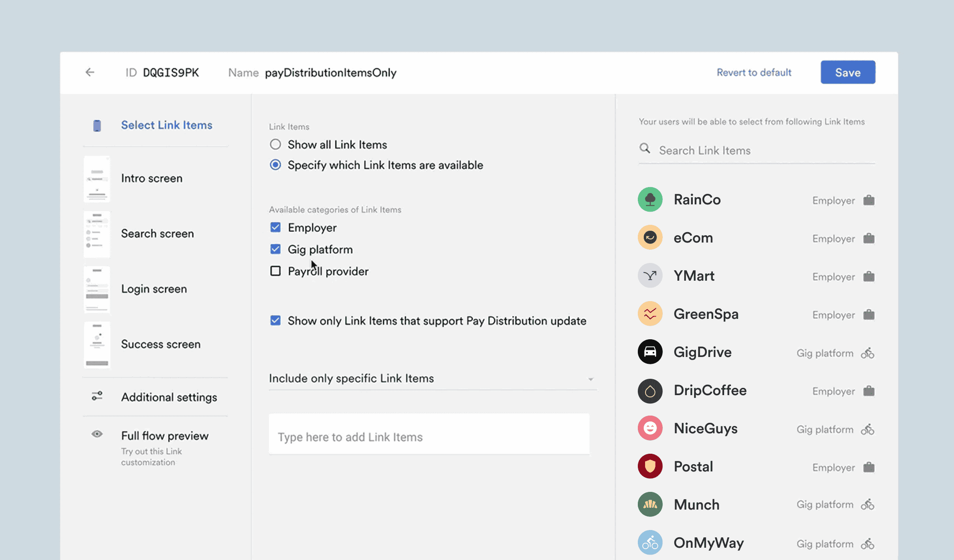Click the Search screen thumbnail
The image size is (954, 560).
pos(97,234)
